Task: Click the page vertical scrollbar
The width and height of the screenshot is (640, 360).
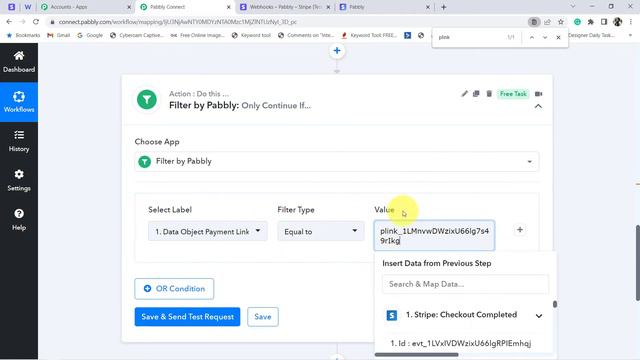Action: point(638,263)
